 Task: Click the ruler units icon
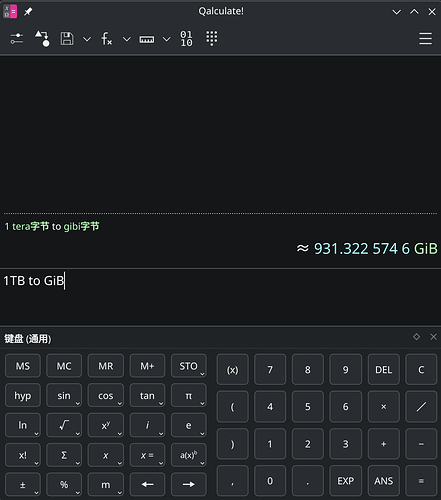[147, 39]
